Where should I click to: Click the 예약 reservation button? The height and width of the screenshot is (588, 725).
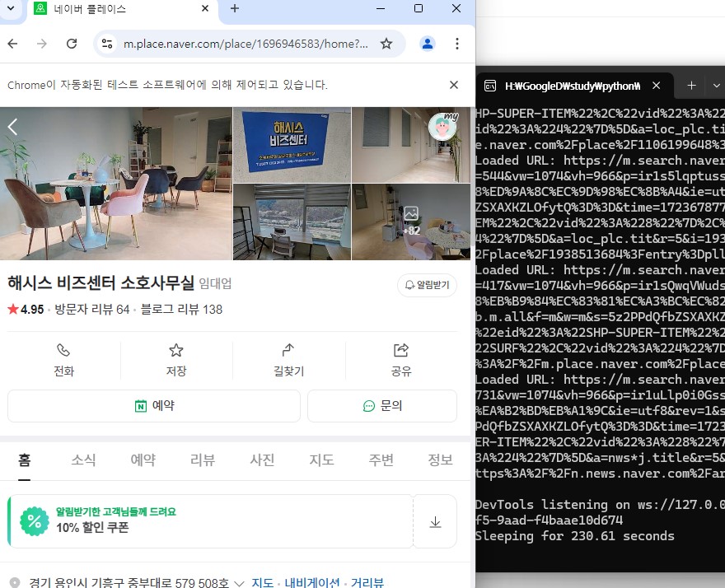click(154, 406)
